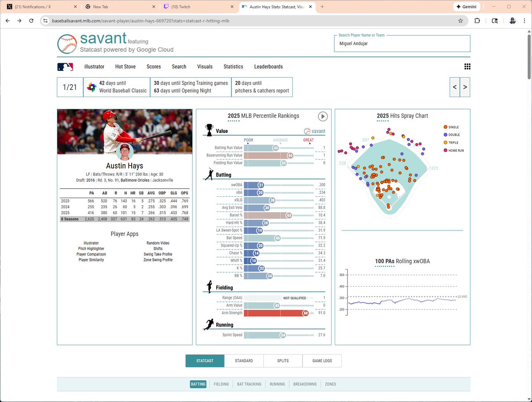
Task: Open the Visuals menu
Action: click(x=205, y=67)
